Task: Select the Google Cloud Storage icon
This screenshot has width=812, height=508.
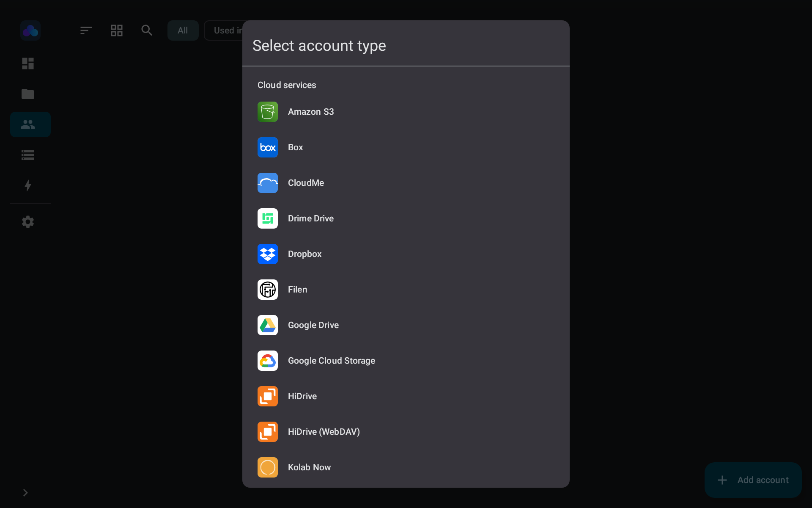Action: (x=268, y=361)
